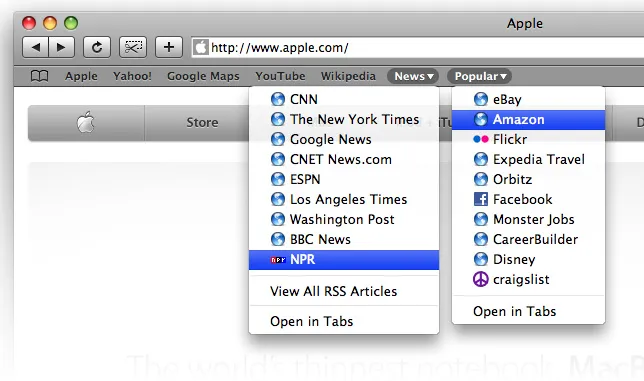Viewport: 644px width, 381px height.
Task: Select Los Angeles Times menu item
Action: point(344,200)
